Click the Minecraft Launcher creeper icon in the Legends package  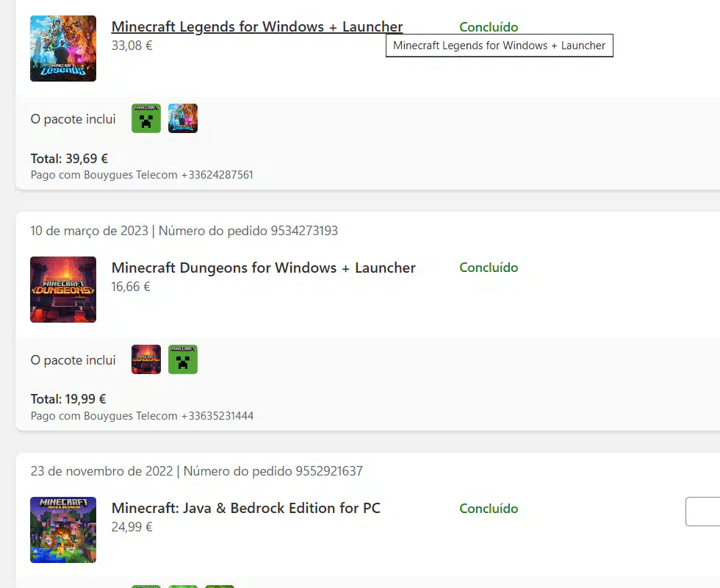pos(146,118)
